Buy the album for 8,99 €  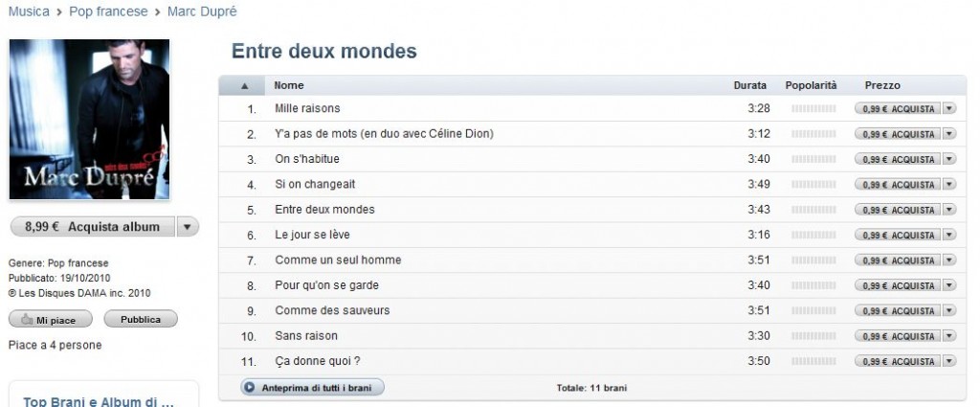point(92,227)
